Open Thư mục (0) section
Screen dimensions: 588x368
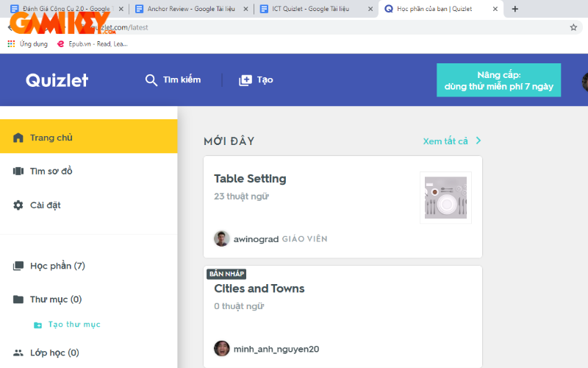coord(56,300)
